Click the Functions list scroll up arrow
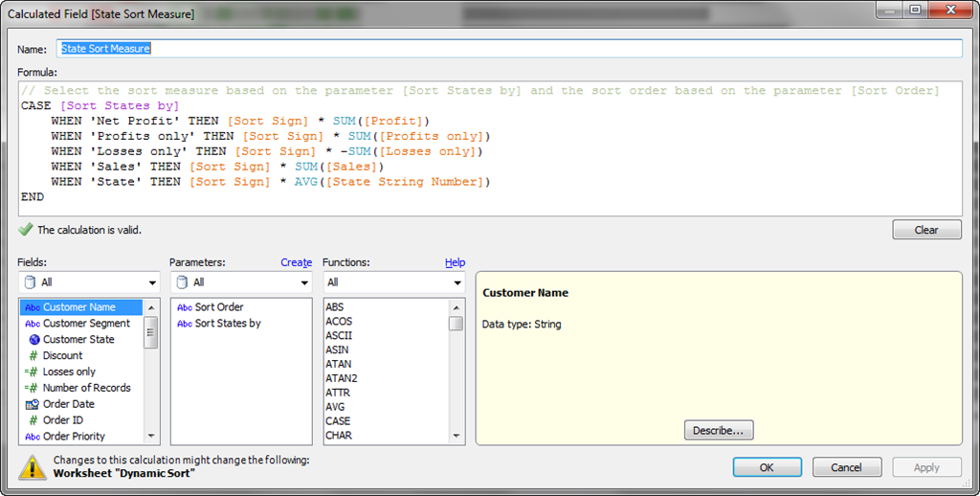 pos(457,307)
